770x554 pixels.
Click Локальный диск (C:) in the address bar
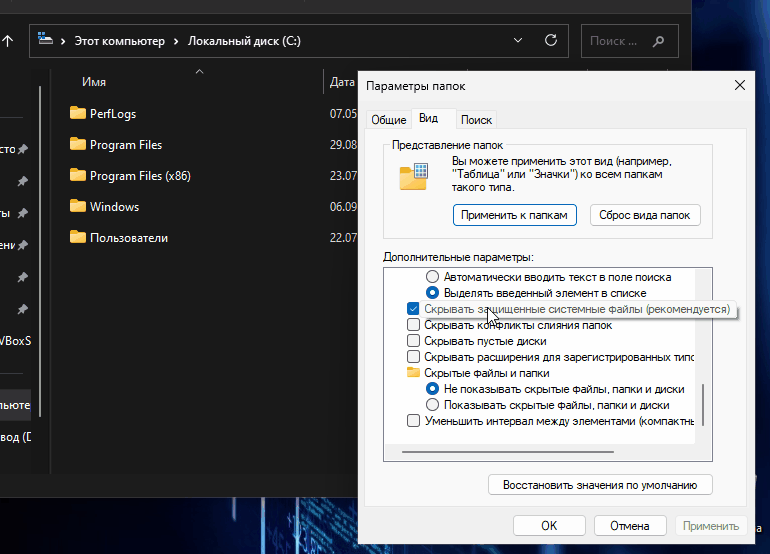(x=244, y=41)
